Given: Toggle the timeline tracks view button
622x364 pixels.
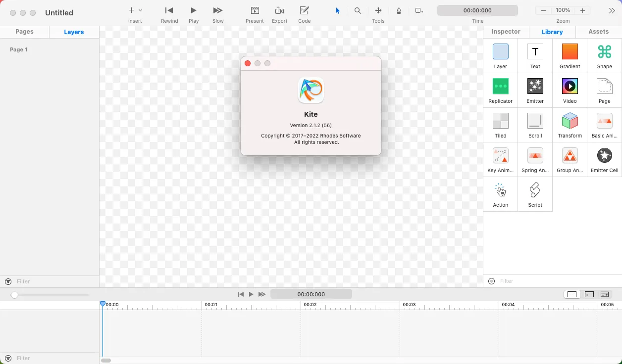Looking at the screenshot, I should pos(572,294).
